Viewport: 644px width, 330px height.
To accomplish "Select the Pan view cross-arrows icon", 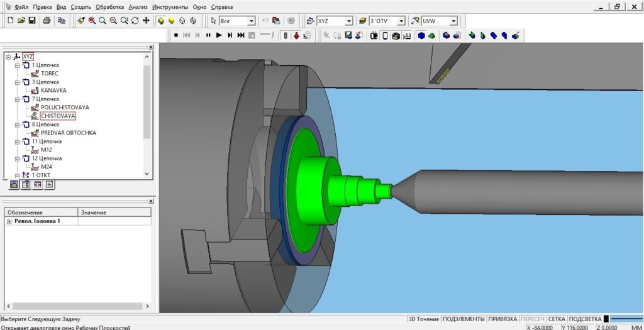I will point(146,21).
